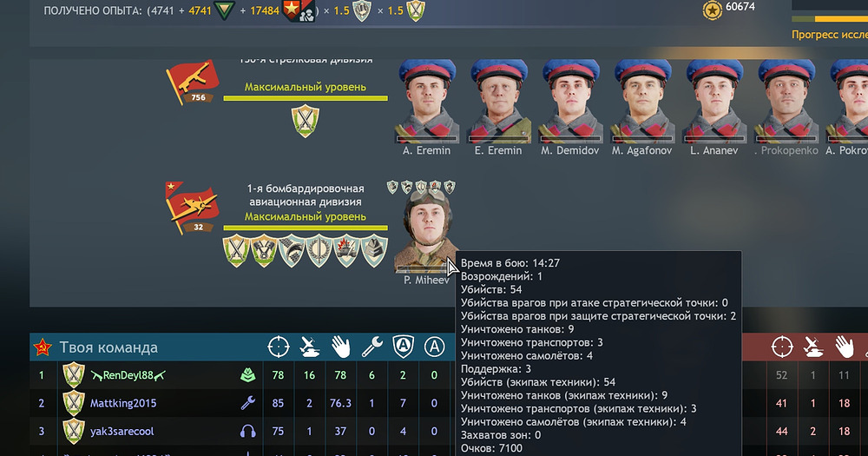Click the circled A captures column icon
The width and height of the screenshot is (868, 456).
point(435,347)
